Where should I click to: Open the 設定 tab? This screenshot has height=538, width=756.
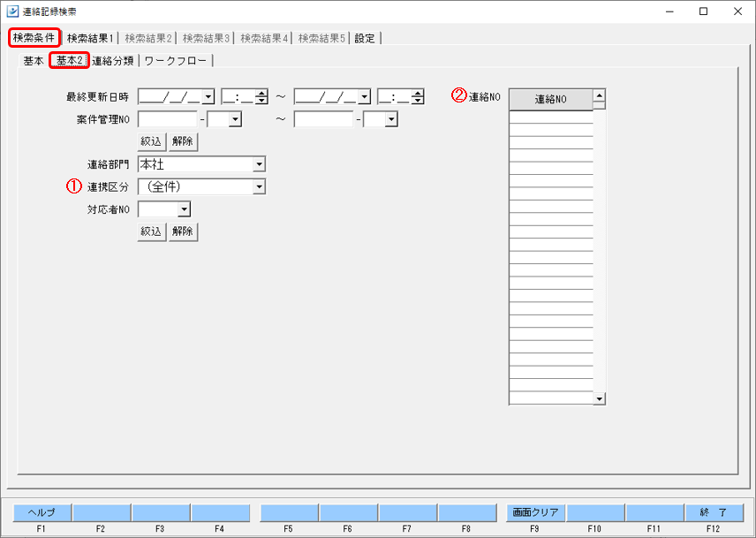(x=365, y=38)
